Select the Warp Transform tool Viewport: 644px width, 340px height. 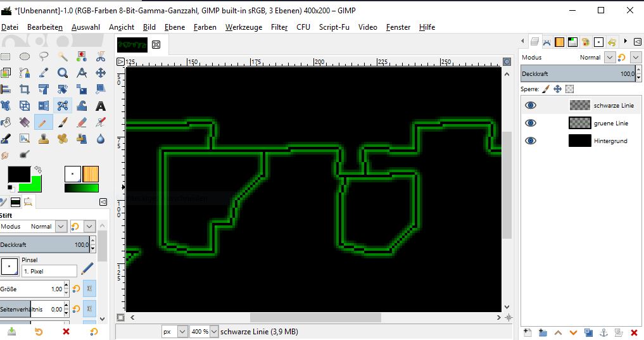(82, 106)
